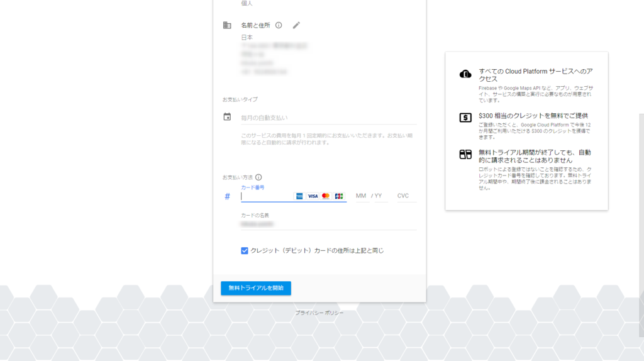Uncheck the クレジット(デビット)カードの住所は上記と同じ checkbox

coord(245,250)
